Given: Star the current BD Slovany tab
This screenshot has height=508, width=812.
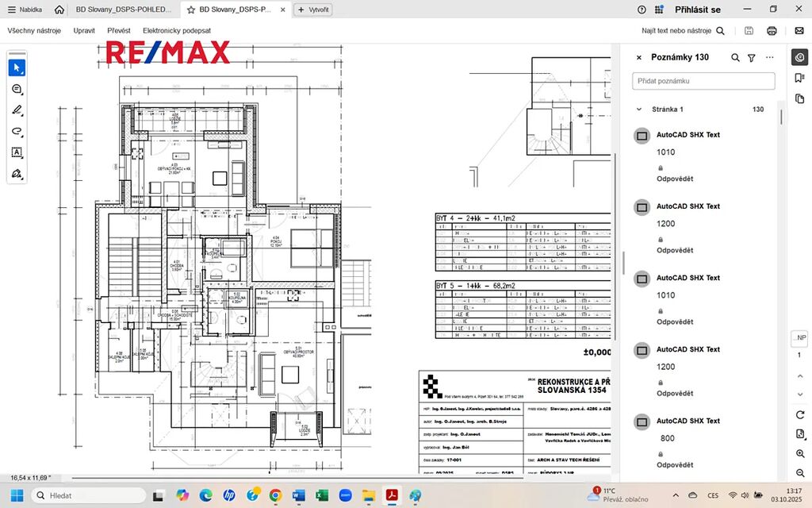Looking at the screenshot, I should (x=191, y=10).
